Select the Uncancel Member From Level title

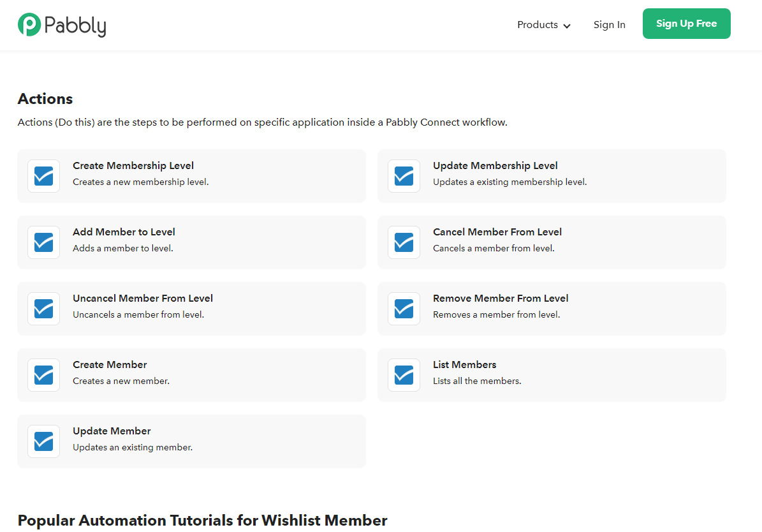[x=143, y=298]
